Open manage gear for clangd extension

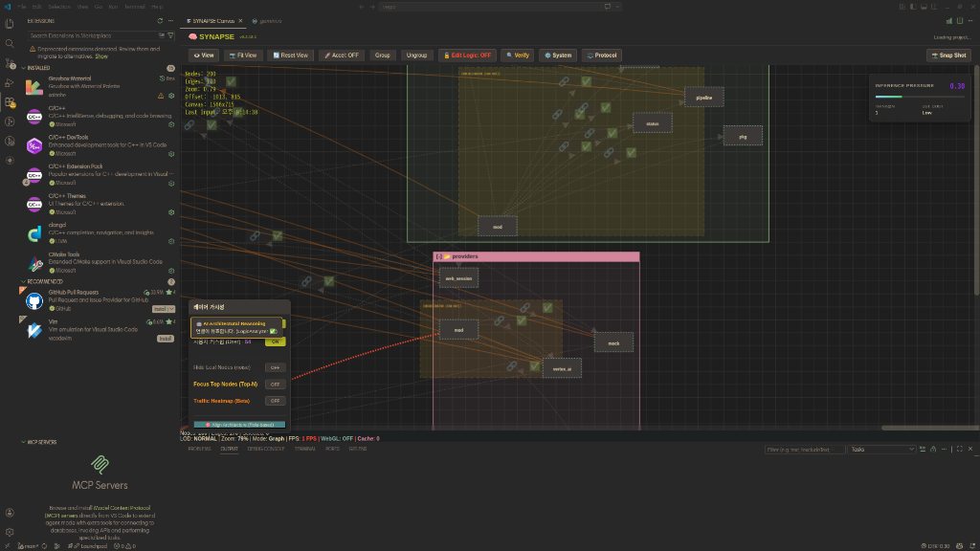(x=171, y=241)
